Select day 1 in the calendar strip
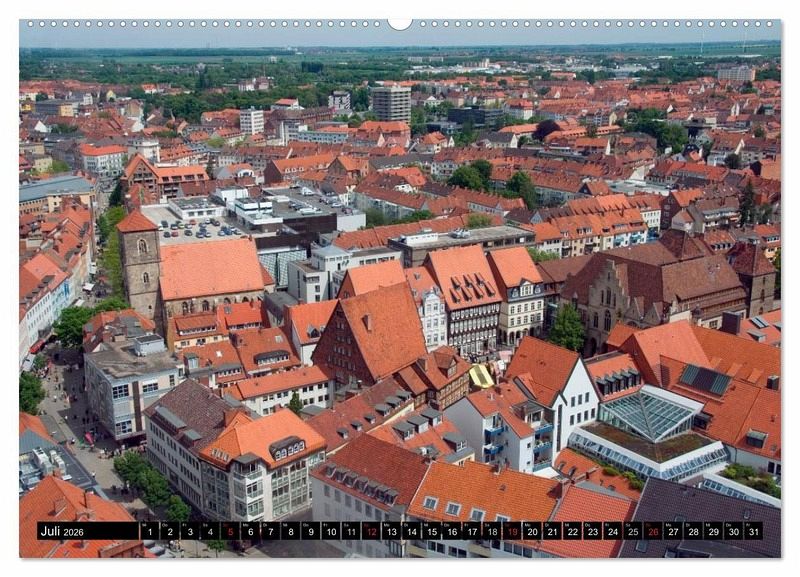800x577 pixels. (x=149, y=532)
